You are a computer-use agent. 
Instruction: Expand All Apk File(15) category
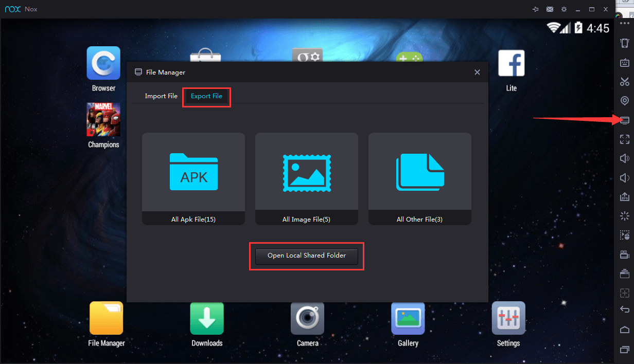click(193, 179)
